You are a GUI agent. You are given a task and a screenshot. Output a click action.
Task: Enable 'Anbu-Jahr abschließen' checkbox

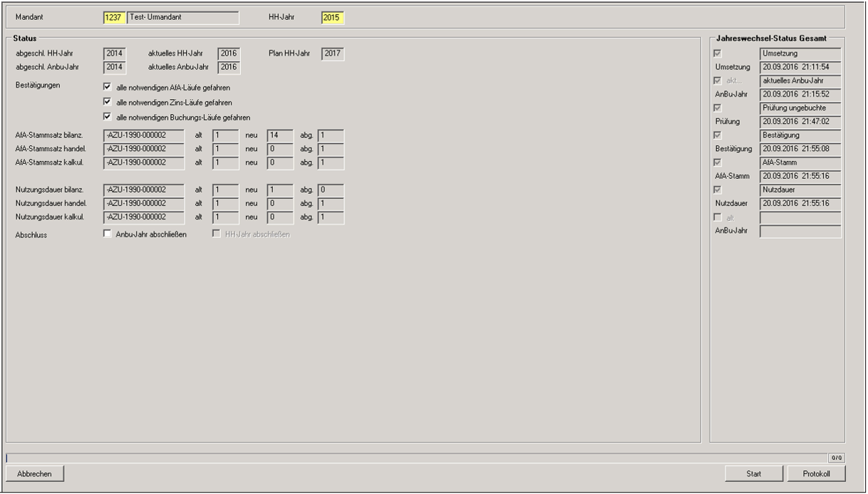click(107, 235)
